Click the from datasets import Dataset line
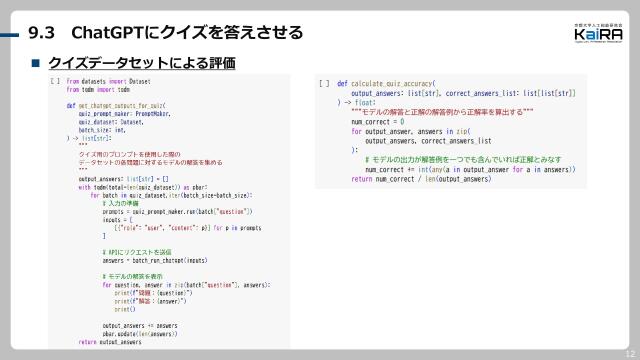The height and width of the screenshot is (360, 640). click(109, 81)
